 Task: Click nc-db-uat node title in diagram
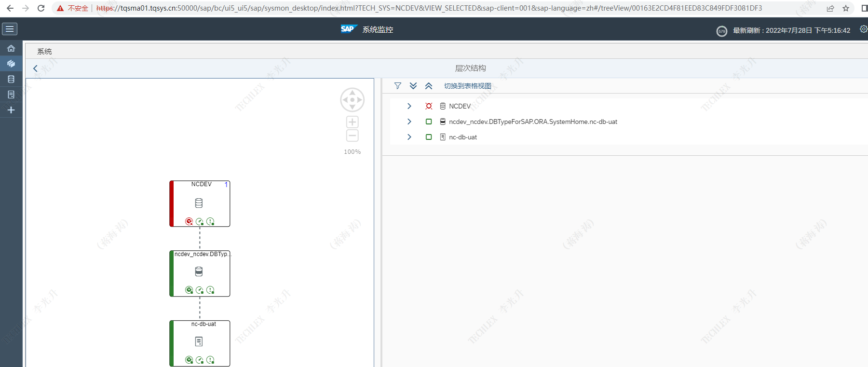(203, 324)
